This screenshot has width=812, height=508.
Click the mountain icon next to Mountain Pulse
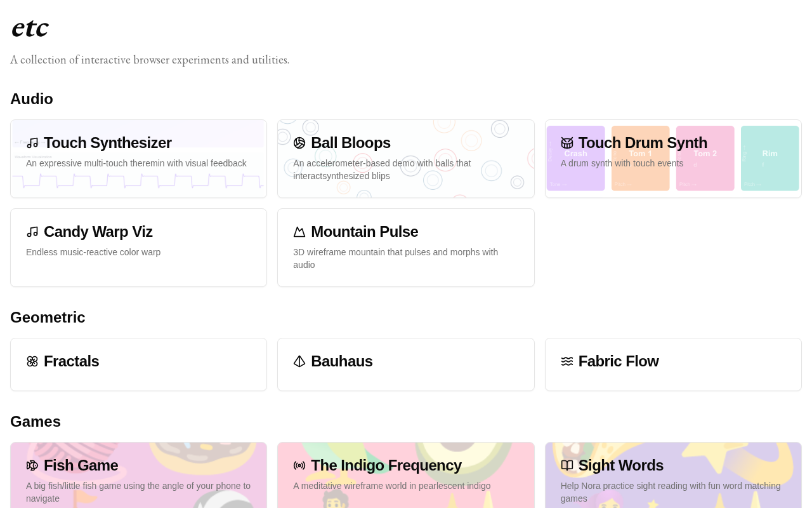[x=299, y=232]
